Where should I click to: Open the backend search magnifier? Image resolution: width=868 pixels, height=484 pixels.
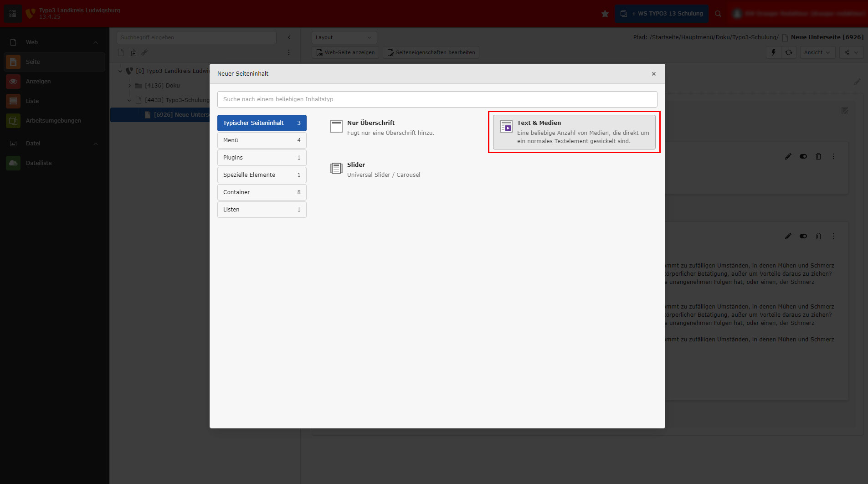(718, 14)
